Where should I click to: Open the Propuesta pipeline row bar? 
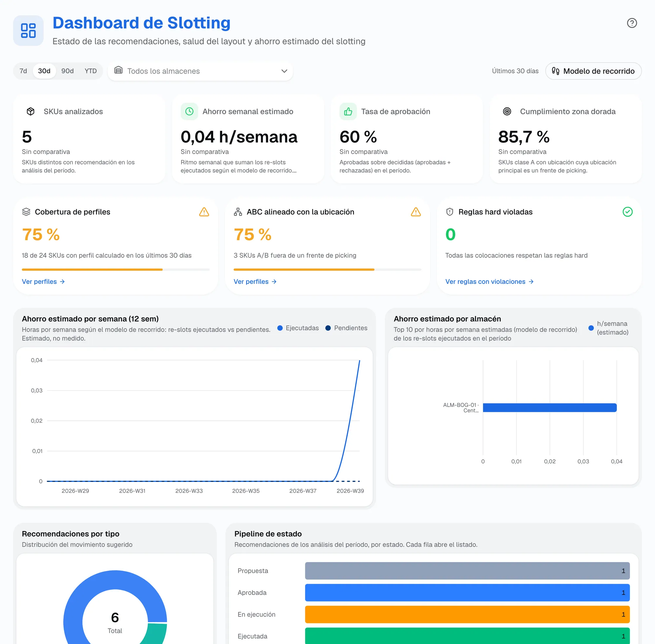pyautogui.click(x=467, y=571)
